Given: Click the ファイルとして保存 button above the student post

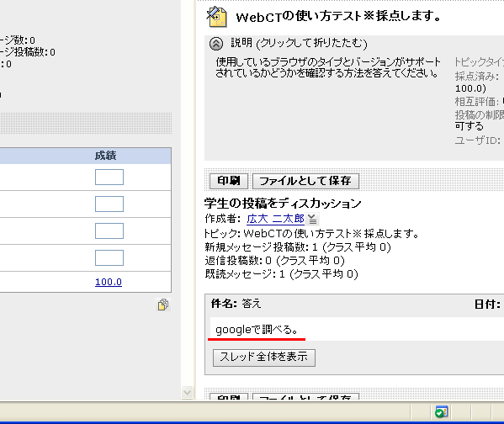Looking at the screenshot, I should [305, 181].
